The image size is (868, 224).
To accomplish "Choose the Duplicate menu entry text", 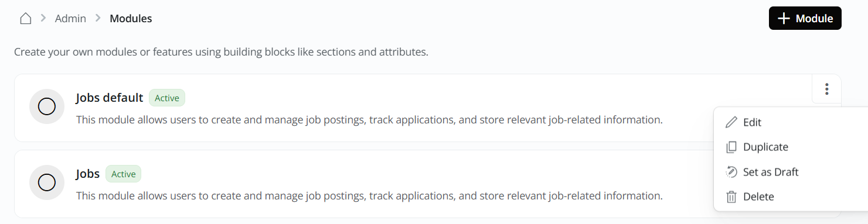I will tap(765, 147).
